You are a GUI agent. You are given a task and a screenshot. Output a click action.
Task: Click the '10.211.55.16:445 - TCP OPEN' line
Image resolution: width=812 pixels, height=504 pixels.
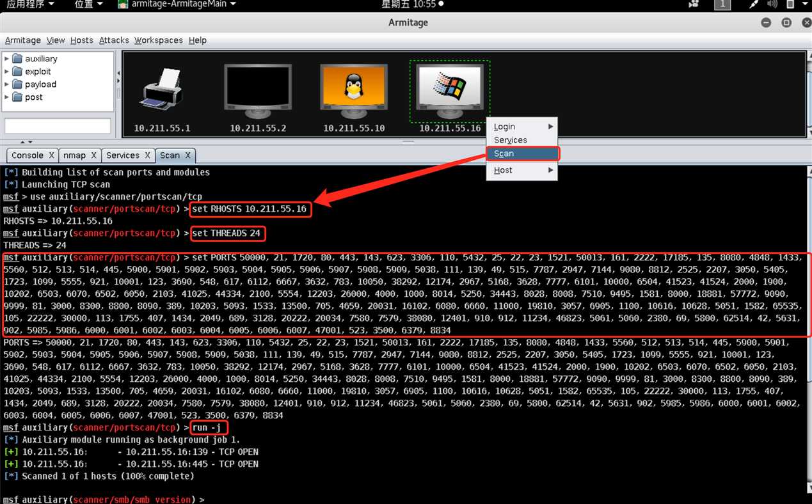click(x=131, y=464)
